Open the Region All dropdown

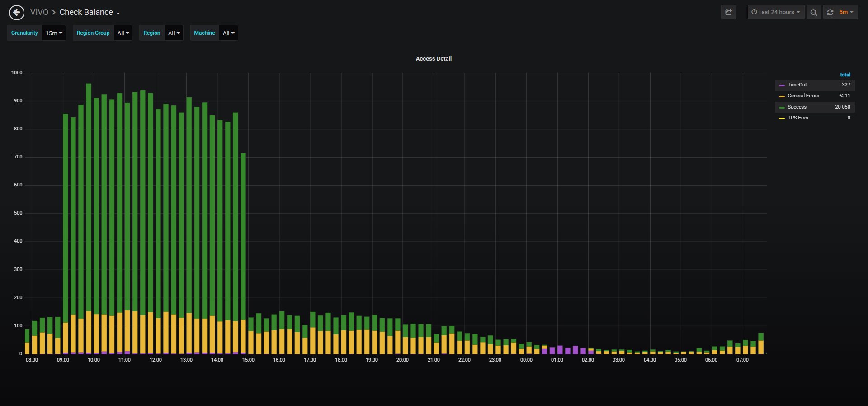coord(174,33)
